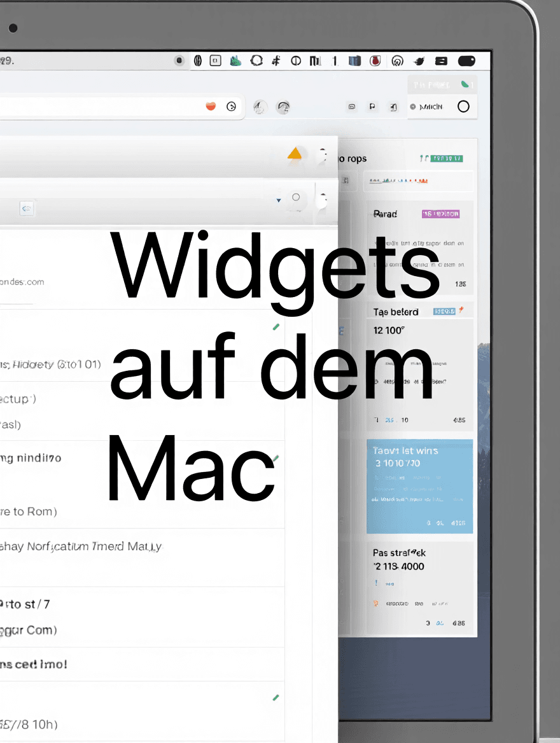Open the blue book menu bar icon
The height and width of the screenshot is (743, 560).
point(354,60)
